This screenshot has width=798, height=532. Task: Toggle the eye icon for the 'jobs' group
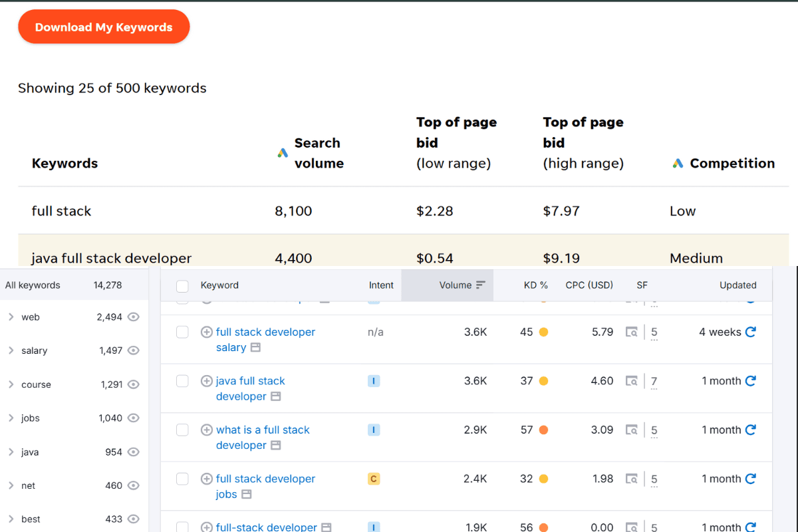[x=133, y=418]
